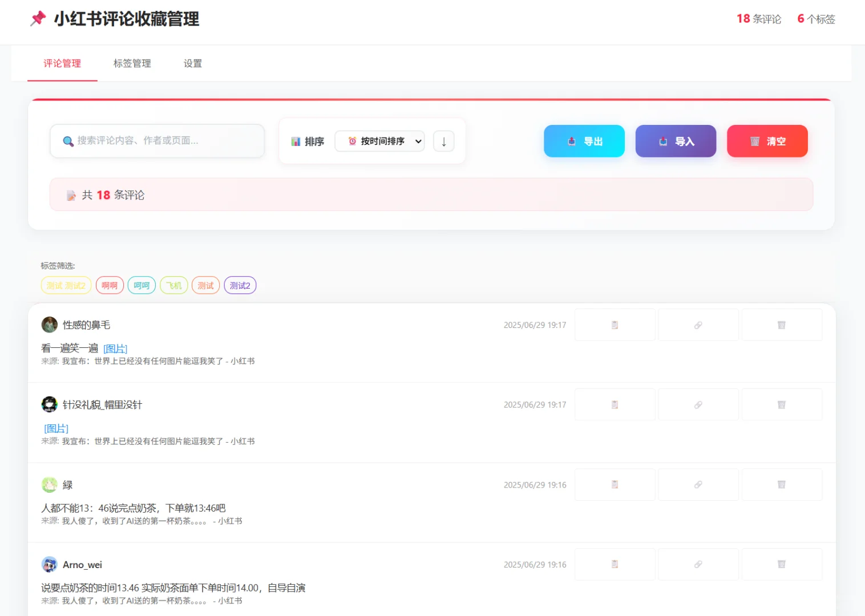The image size is (865, 616).
Task: Copy Arno_wei's comment via the clipboard icon
Action: [615, 564]
